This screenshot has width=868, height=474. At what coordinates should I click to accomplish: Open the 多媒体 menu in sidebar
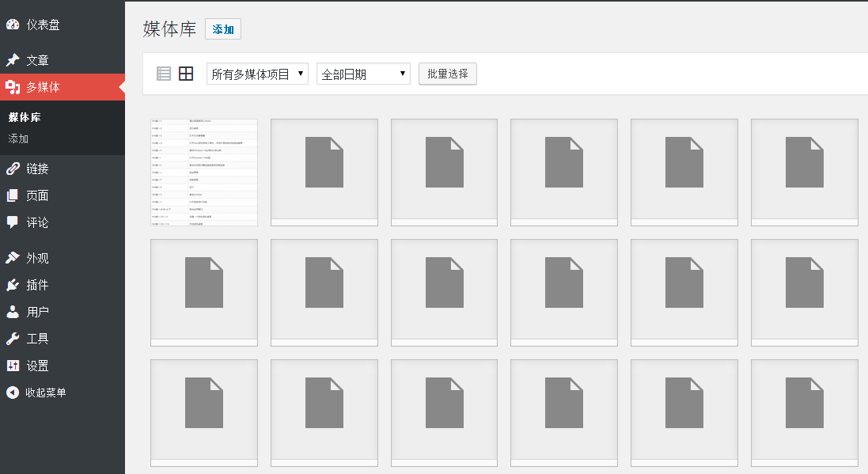pyautogui.click(x=43, y=87)
